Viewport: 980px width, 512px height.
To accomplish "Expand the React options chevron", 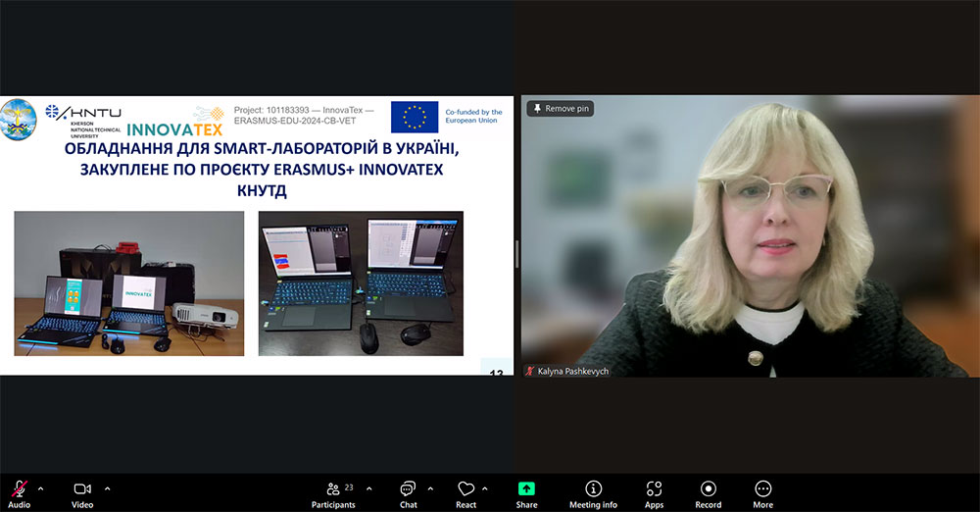I will tap(485, 487).
